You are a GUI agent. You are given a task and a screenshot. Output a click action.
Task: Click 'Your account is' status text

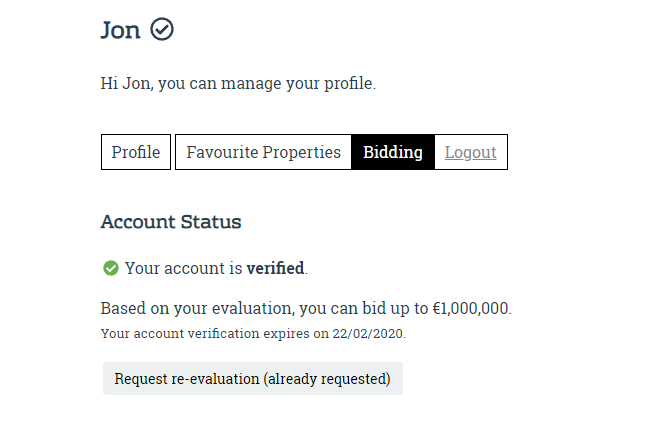pos(183,268)
